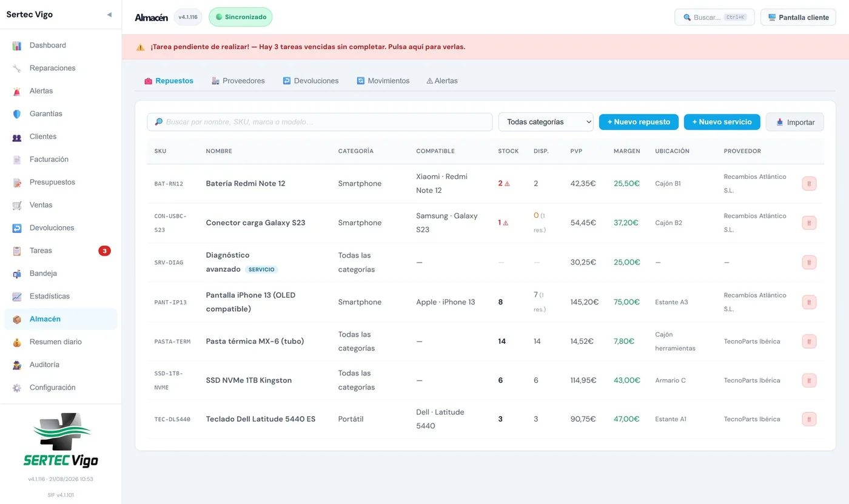
Task: Click the UBICACIÓN column header
Action: [673, 151]
